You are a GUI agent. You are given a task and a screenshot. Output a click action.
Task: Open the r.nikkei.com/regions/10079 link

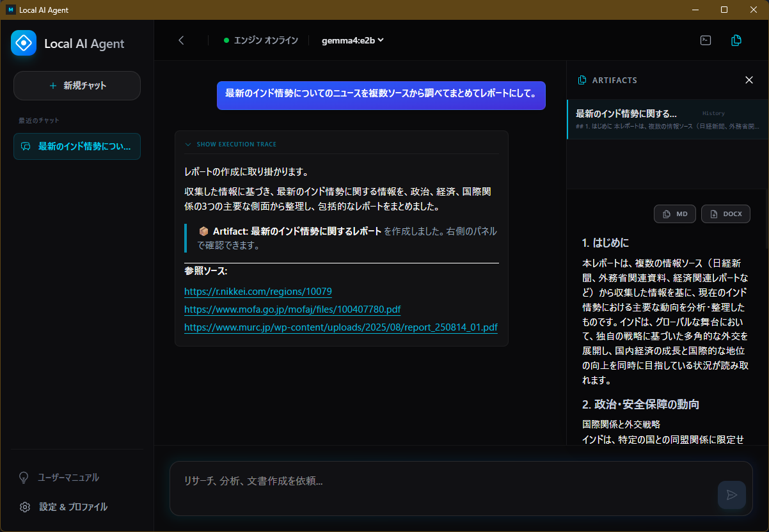258,292
